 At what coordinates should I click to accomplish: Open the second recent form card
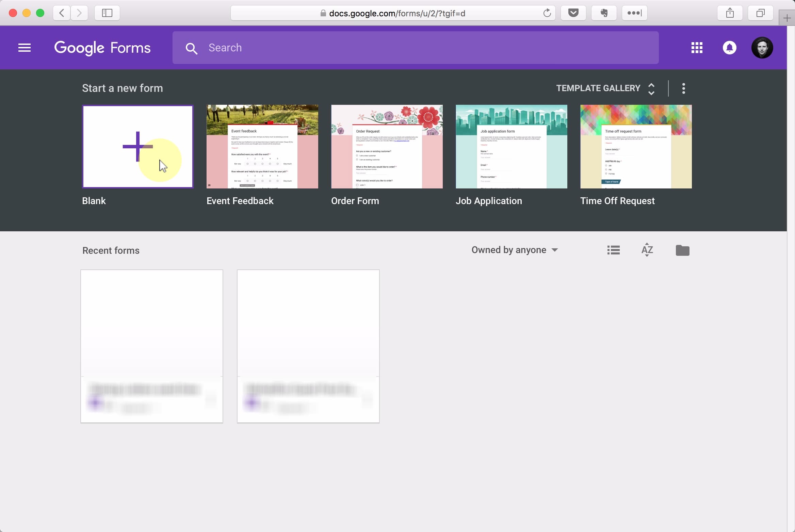[x=308, y=346]
